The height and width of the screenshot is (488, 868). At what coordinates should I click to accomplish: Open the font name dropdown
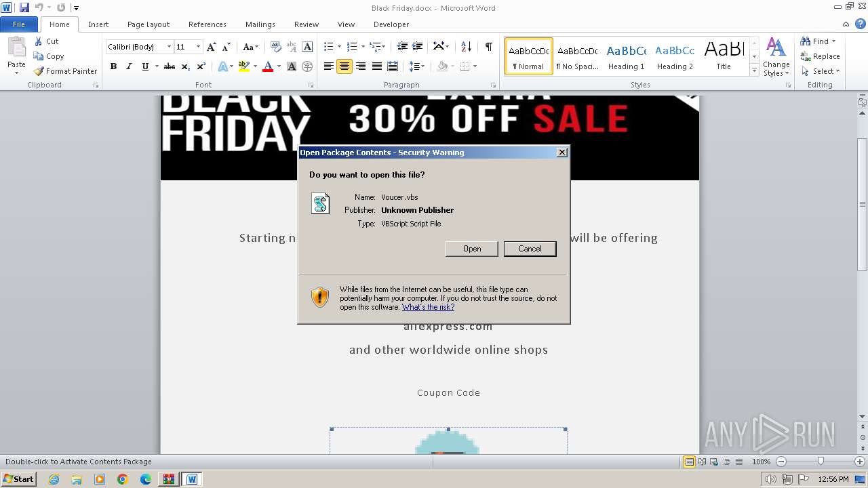coord(169,47)
